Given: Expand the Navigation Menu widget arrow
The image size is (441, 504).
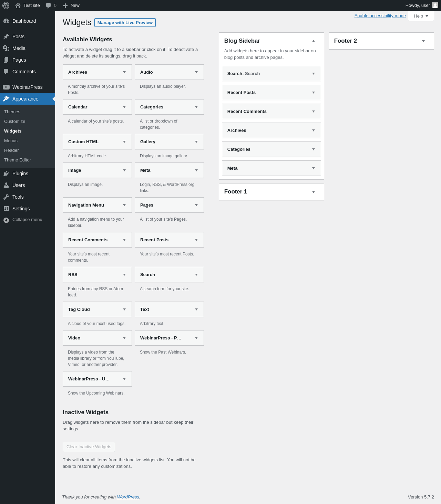Looking at the screenshot, I should coord(124,205).
